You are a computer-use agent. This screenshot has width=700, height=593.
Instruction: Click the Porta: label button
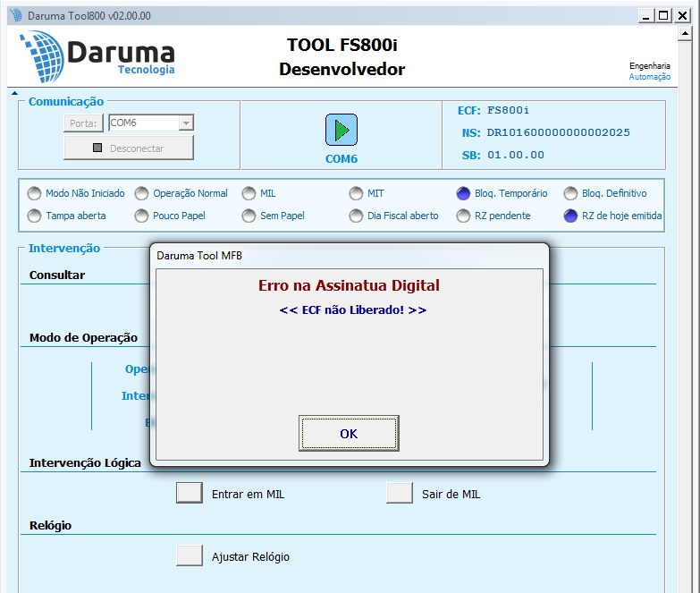[x=83, y=123]
